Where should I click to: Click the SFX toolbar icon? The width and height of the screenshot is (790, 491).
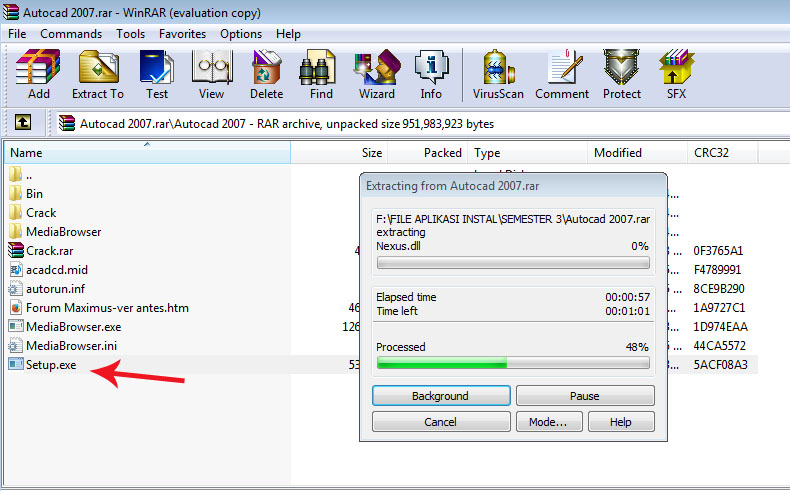pyautogui.click(x=676, y=66)
